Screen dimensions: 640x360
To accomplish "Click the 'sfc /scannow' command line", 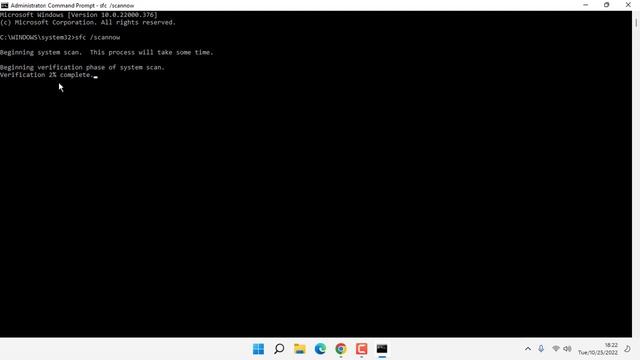I will coord(60,38).
